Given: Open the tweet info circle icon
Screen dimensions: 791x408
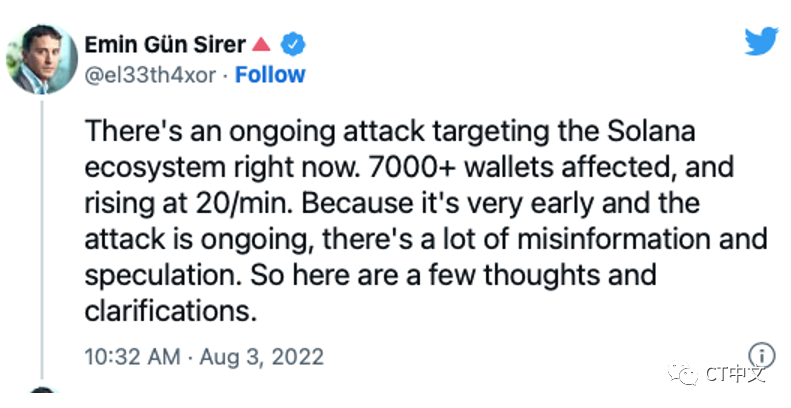Looking at the screenshot, I should 761,355.
